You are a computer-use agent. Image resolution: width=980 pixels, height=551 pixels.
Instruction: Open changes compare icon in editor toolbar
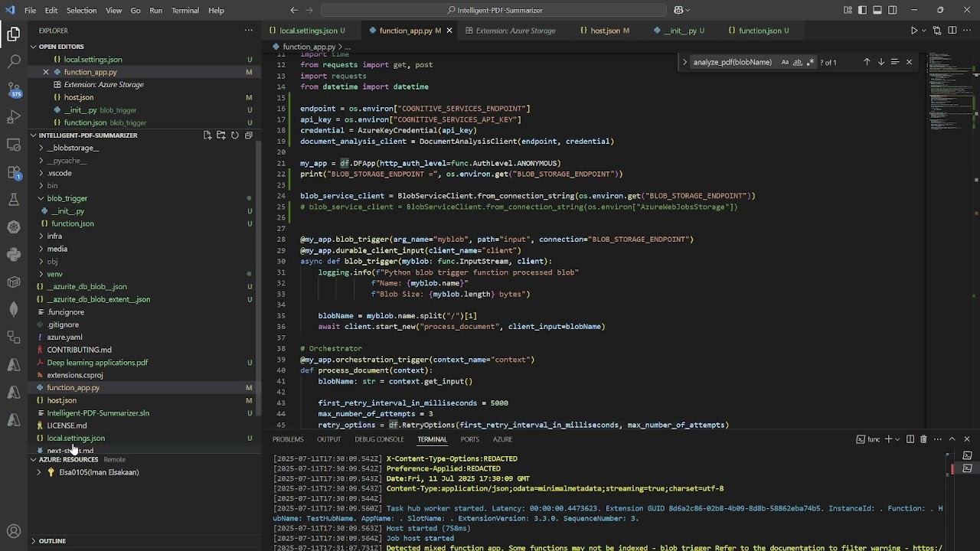[937, 31]
